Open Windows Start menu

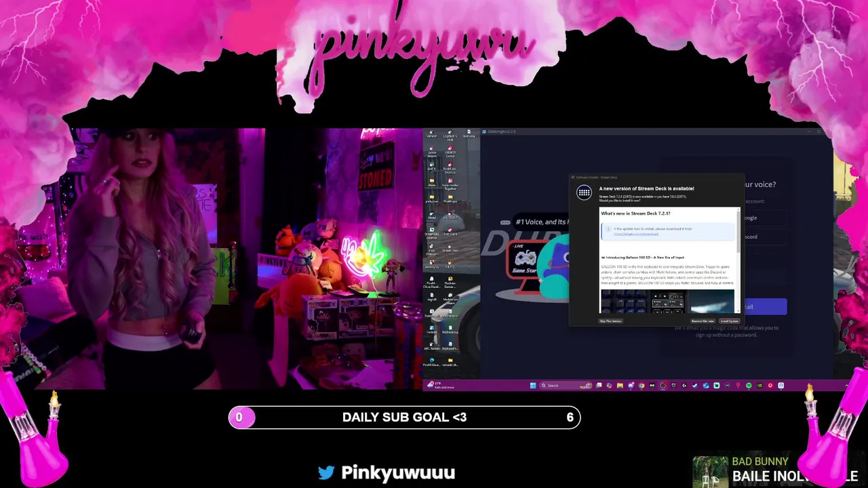pos(533,386)
